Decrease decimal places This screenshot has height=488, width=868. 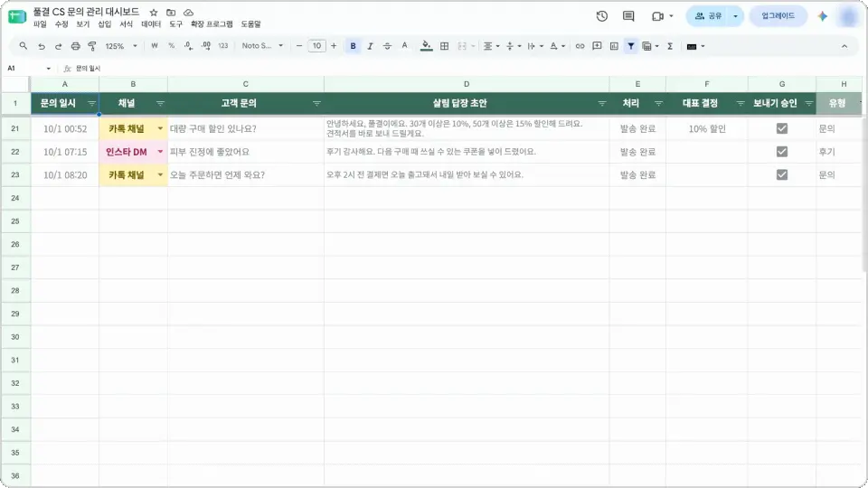[188, 46]
